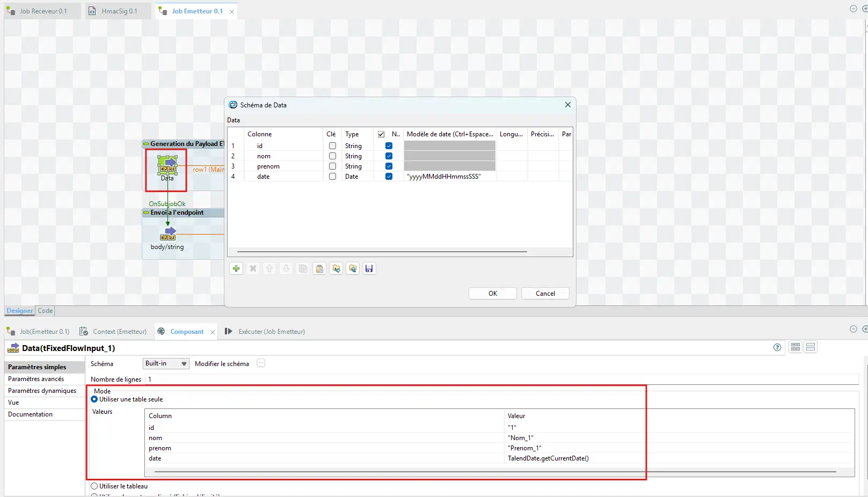The image size is (868, 497).
Task: Click the import schema folder icon
Action: pyautogui.click(x=336, y=268)
